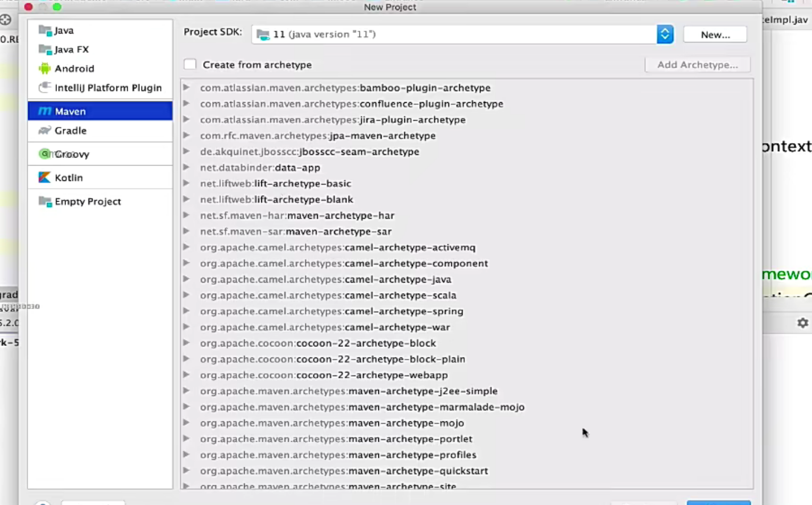The height and width of the screenshot is (505, 812).
Task: Expand the bamboo-plugin-archetype entry
Action: point(186,87)
